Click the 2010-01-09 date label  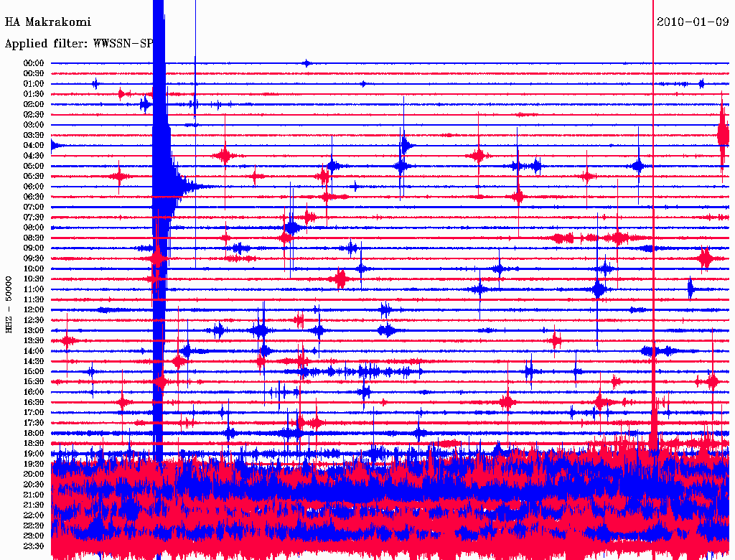693,22
